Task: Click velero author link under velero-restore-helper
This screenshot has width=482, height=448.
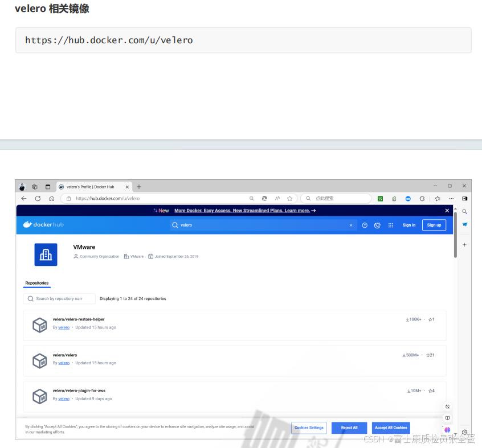Action: tap(64, 327)
